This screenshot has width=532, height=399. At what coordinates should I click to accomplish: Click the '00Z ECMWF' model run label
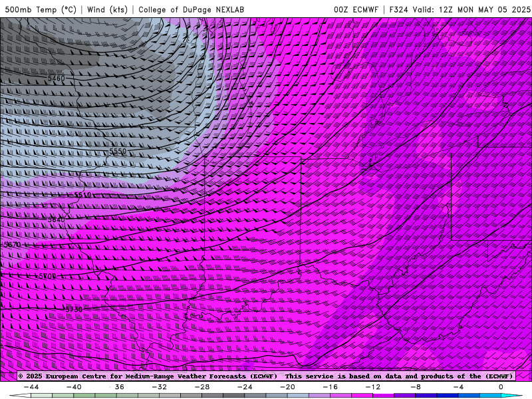coord(356,9)
